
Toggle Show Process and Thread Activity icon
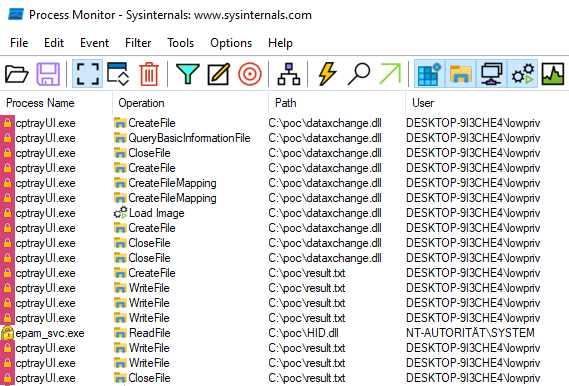coord(523,74)
